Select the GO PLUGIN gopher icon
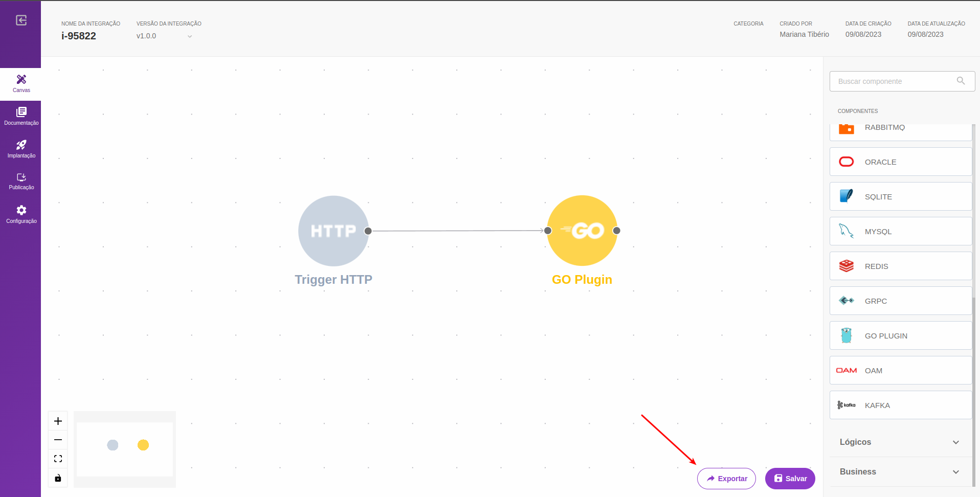 click(847, 335)
